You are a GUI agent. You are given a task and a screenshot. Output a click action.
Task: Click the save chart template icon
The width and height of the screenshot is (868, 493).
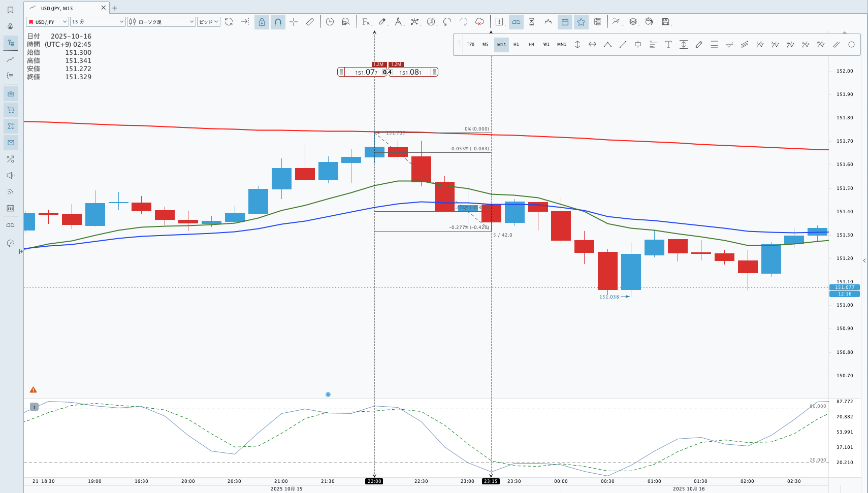coord(665,22)
